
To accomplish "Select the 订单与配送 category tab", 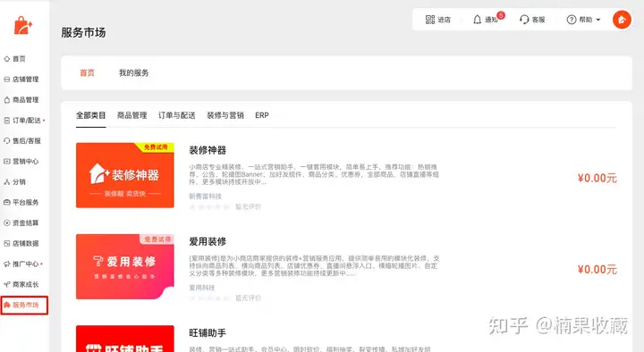I will tap(176, 115).
